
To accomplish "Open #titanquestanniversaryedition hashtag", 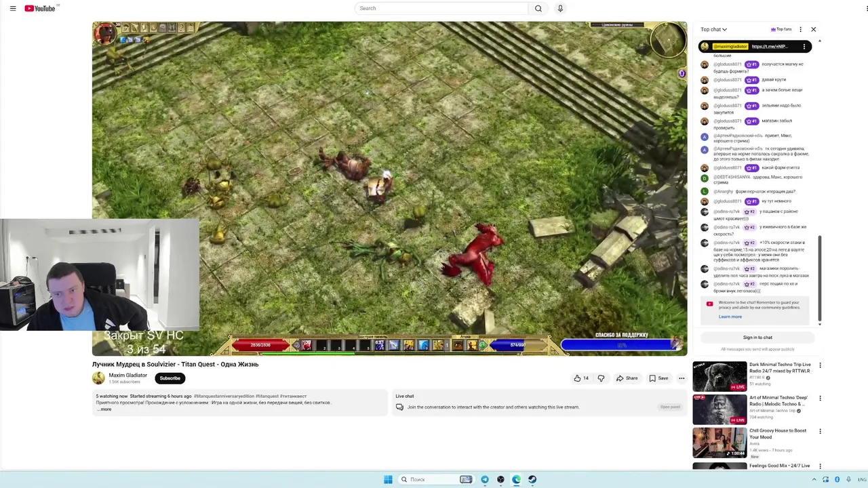I will [224, 396].
